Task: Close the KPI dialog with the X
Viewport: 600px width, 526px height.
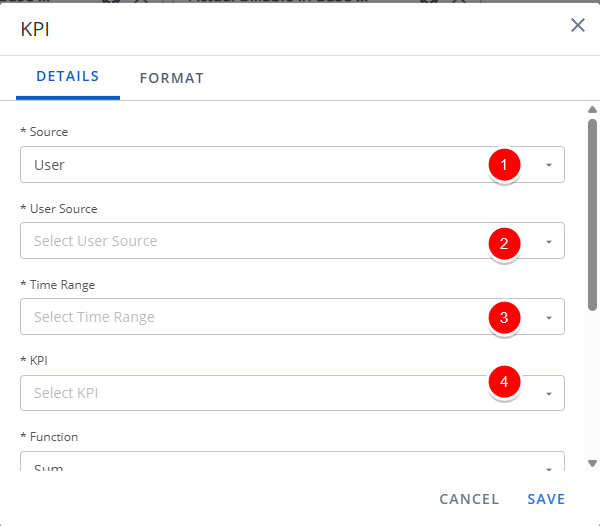Action: tap(578, 25)
